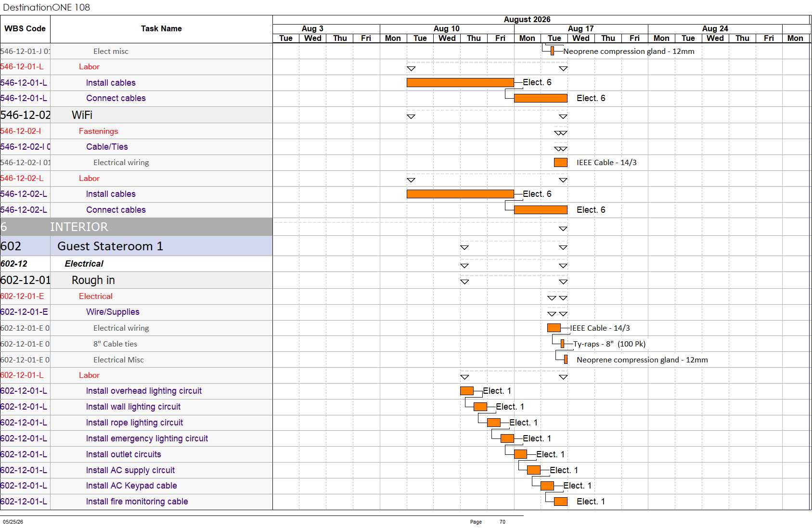Click the Install overhead lighting circuit task
Screen dimensions: 812x528
143,391
